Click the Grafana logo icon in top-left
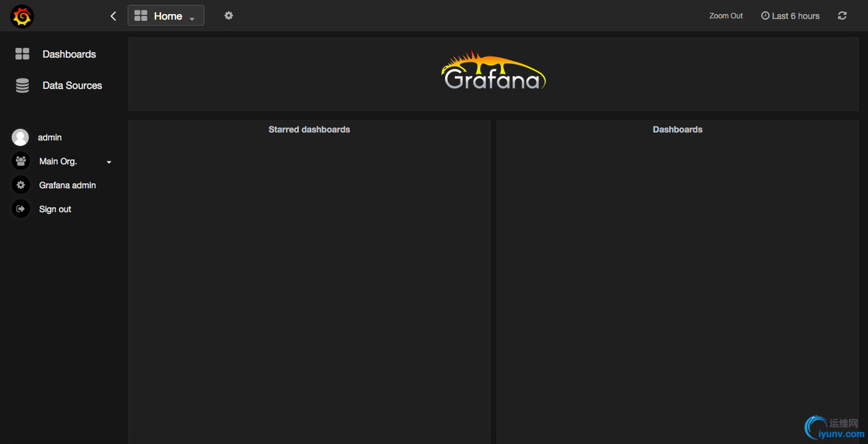868x444 pixels. click(21, 17)
